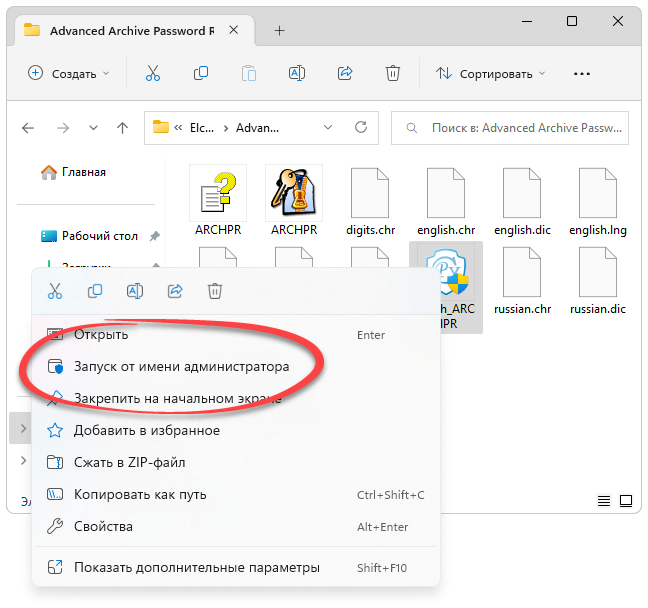Select the english.dic file
The width and height of the screenshot is (648, 608).
[x=522, y=202]
